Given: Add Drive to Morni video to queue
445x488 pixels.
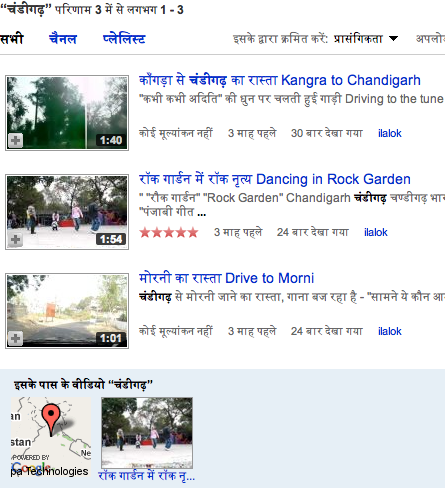Looking at the screenshot, I should tap(15, 338).
